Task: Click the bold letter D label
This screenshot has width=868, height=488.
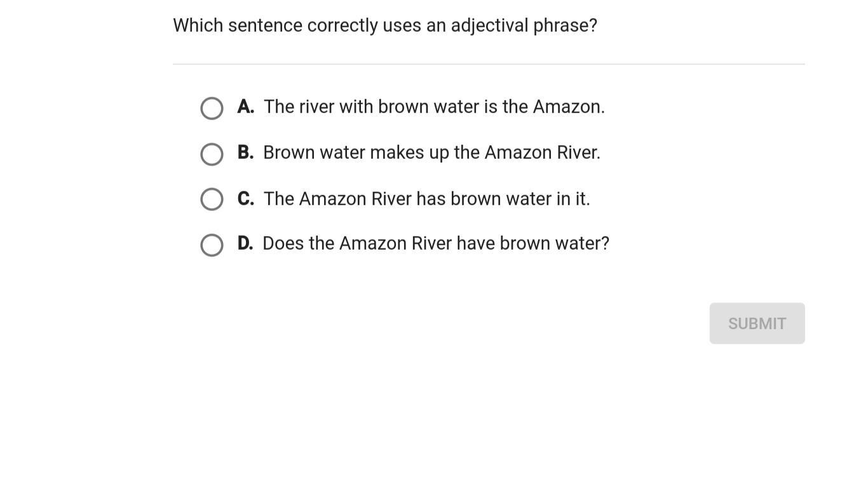Action: [245, 243]
